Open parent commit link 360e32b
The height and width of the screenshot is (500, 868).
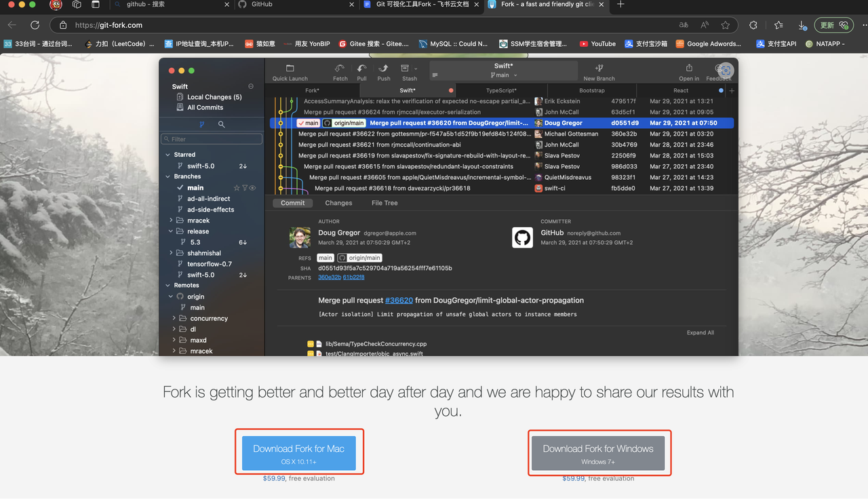330,277
